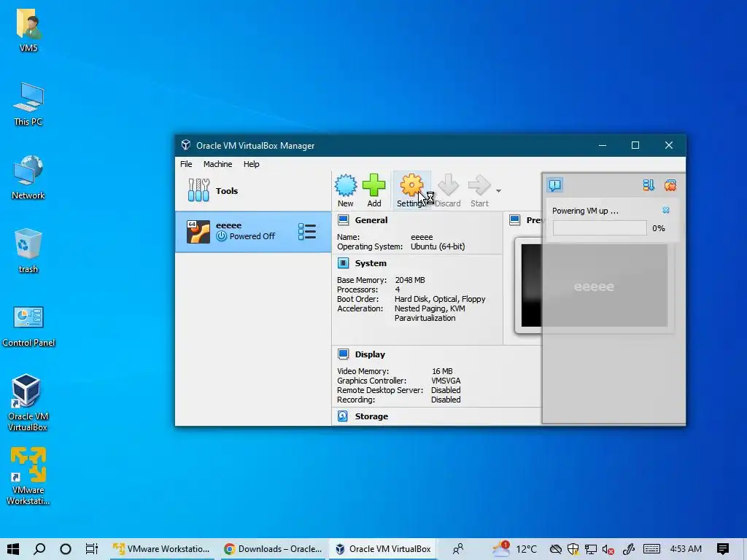Click the Graphics Controller value VMSVGA

446,381
